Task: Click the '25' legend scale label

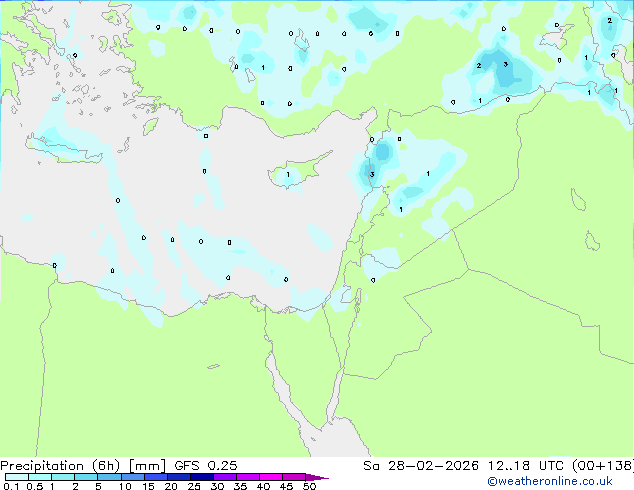Action: [194, 486]
